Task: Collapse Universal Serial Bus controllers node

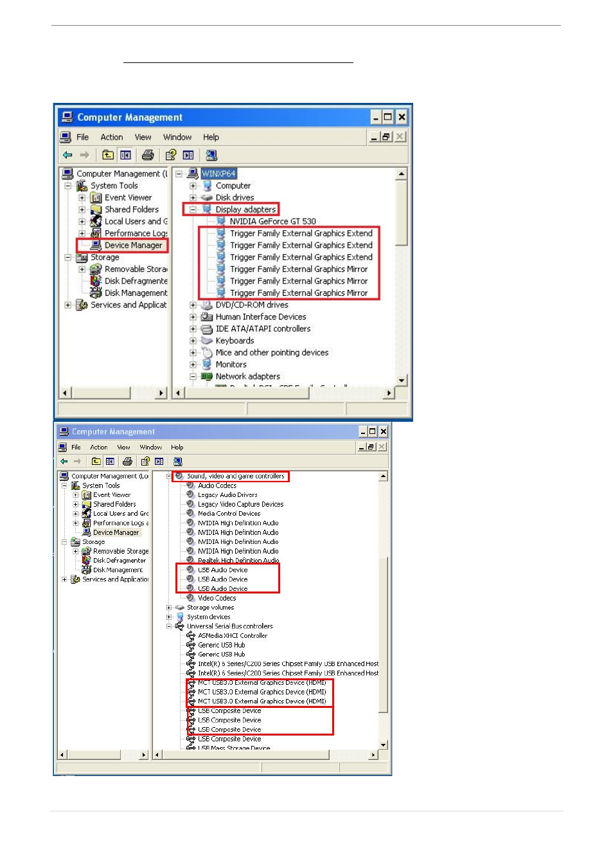Action: [x=169, y=626]
